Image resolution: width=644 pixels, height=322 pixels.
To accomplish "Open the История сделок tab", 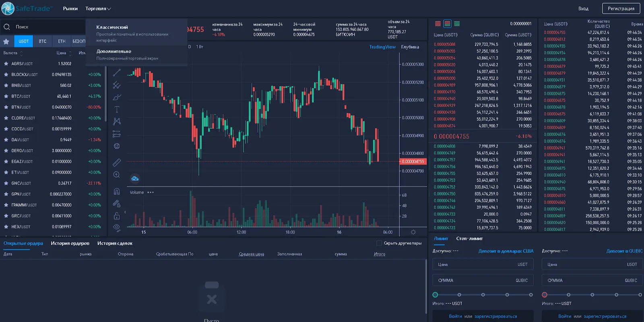I will click(x=115, y=243).
